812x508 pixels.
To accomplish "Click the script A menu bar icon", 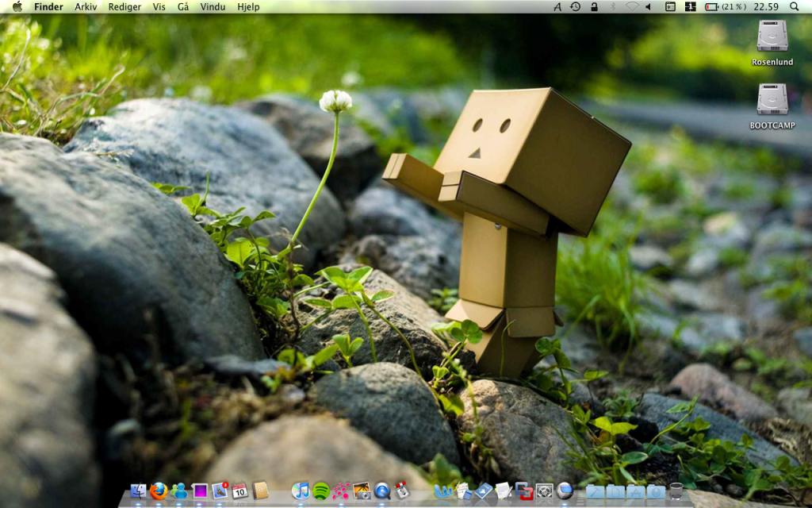I will [557, 6].
